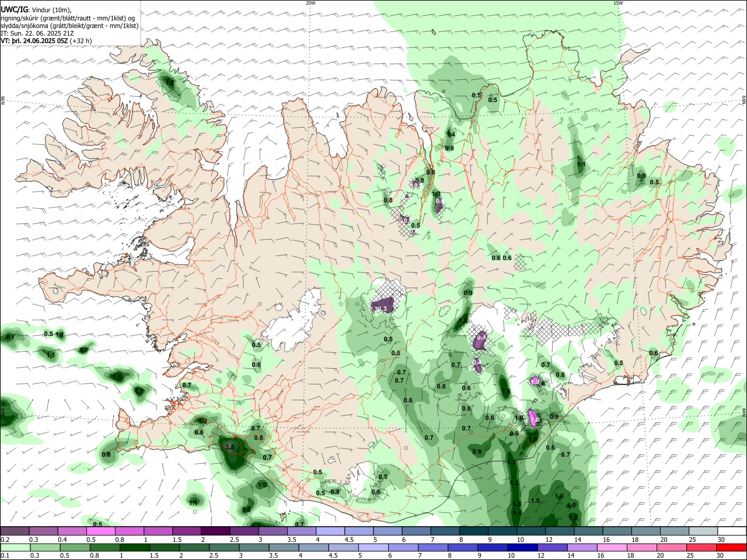The image size is (747, 560).
Task: Click the darkest purple swatch starting at 2
Action: (215, 531)
